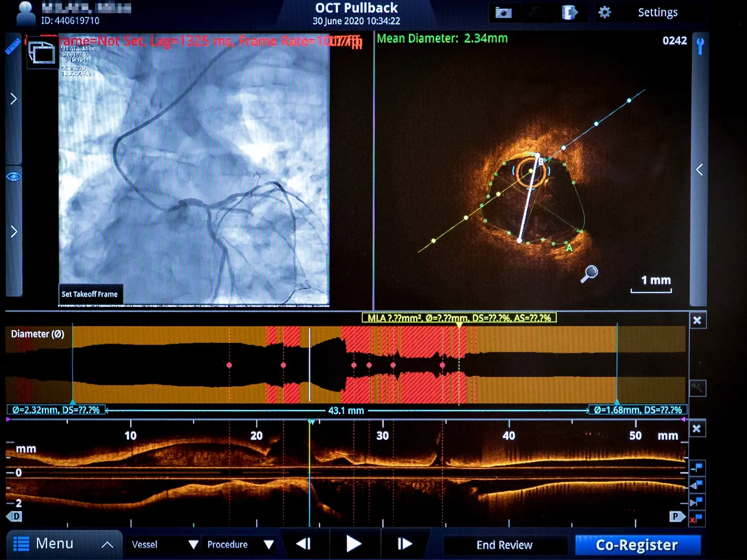Click Mean Diameter 2.34mm readout

click(442, 39)
